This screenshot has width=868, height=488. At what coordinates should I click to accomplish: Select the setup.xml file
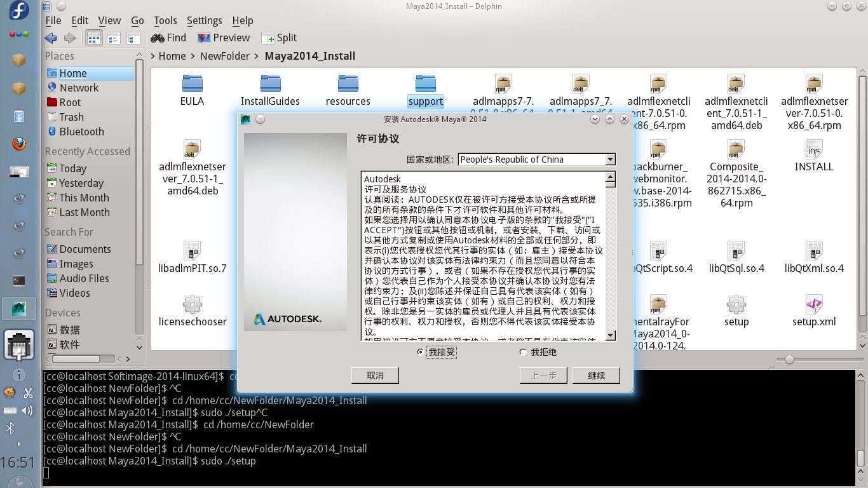pyautogui.click(x=814, y=310)
